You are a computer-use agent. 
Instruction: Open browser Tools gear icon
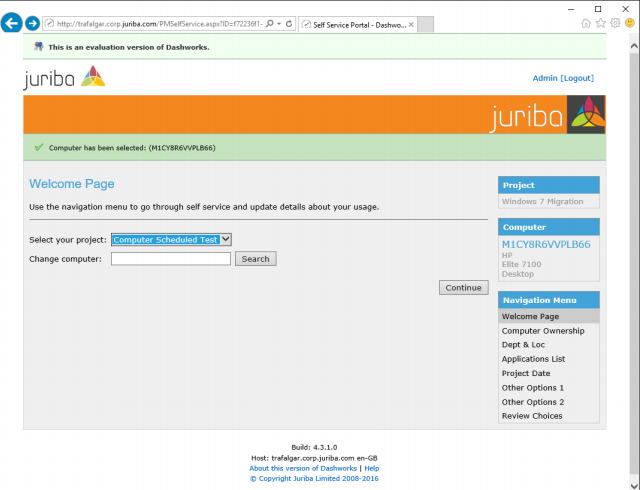(615, 23)
